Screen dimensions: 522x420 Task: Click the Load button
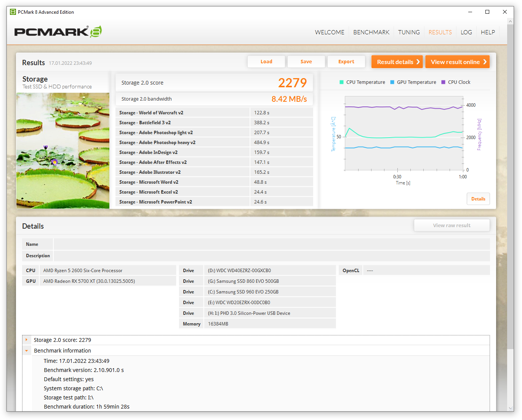point(266,62)
